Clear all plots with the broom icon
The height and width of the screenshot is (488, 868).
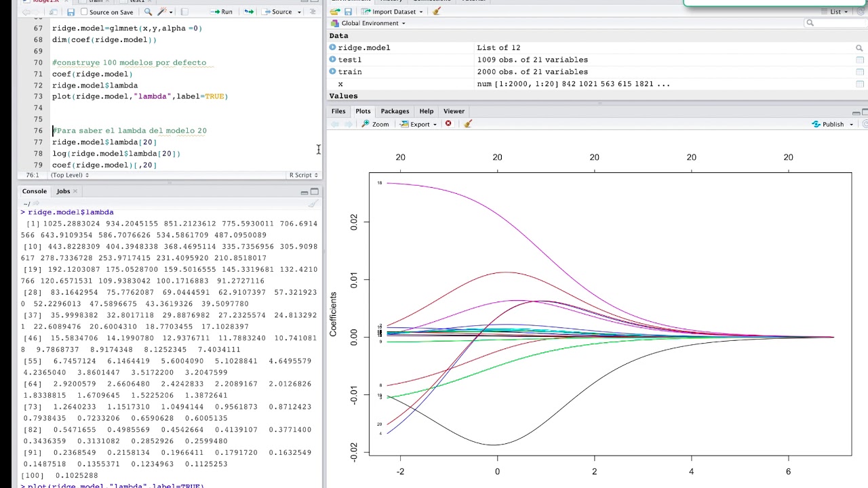(467, 124)
